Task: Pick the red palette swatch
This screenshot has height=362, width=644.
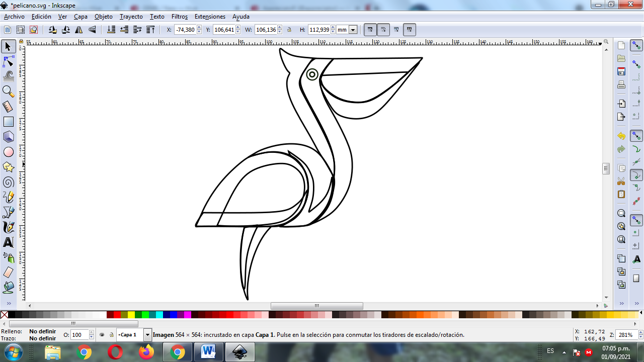Action: pyautogui.click(x=117, y=315)
